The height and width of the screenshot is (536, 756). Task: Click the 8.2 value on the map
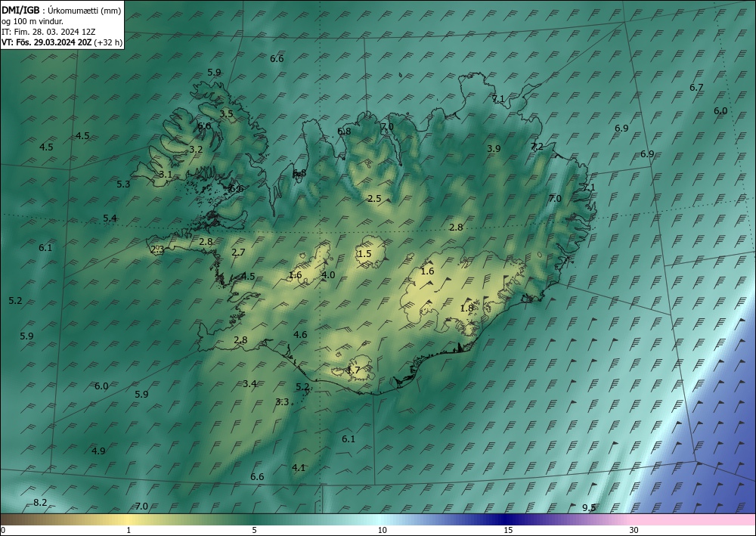coord(40,503)
